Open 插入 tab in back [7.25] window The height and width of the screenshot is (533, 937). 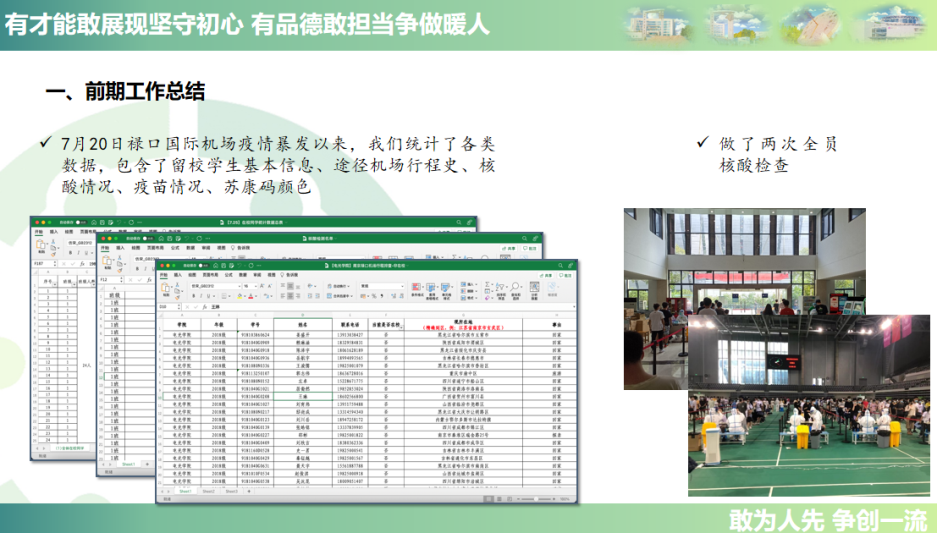54,231
